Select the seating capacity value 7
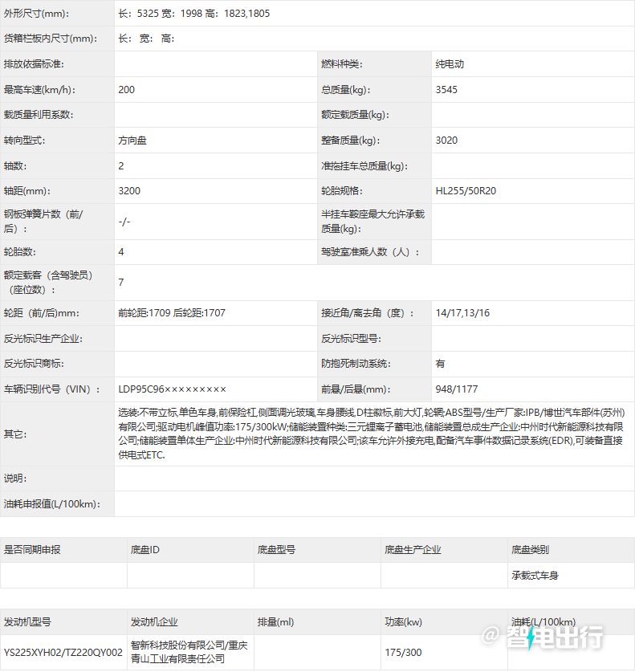This screenshot has height=672, width=635. click(x=121, y=282)
